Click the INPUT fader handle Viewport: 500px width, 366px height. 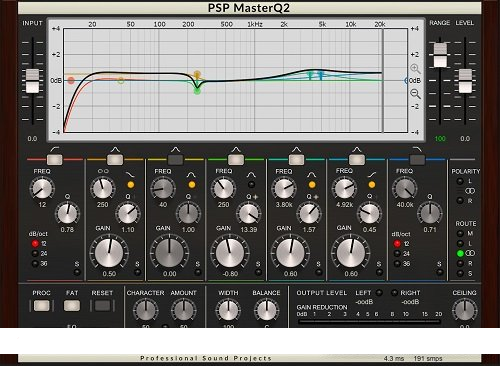tap(32, 81)
